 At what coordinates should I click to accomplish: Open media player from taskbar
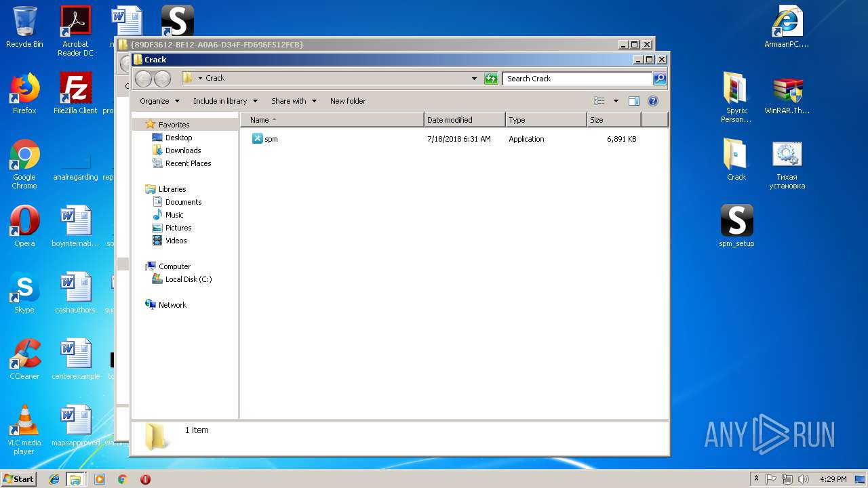[x=100, y=479]
